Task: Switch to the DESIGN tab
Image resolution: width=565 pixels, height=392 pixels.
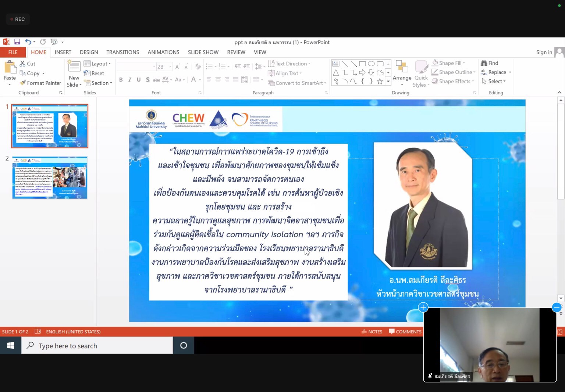Action: pos(89,52)
